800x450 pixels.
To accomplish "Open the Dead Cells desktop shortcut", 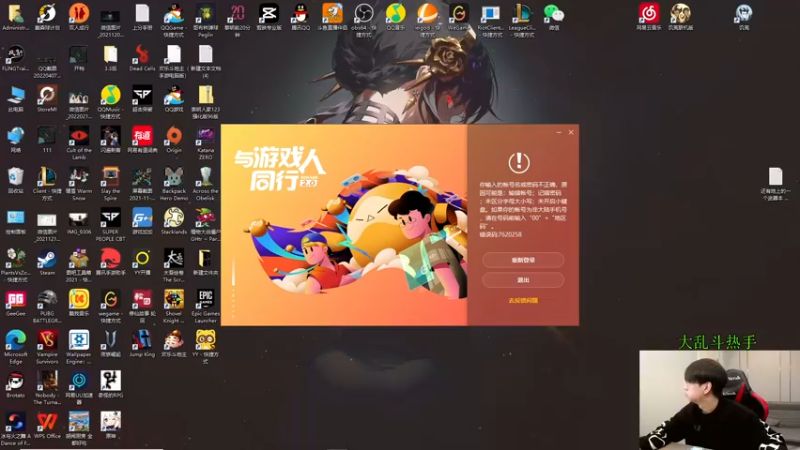I will point(142,58).
